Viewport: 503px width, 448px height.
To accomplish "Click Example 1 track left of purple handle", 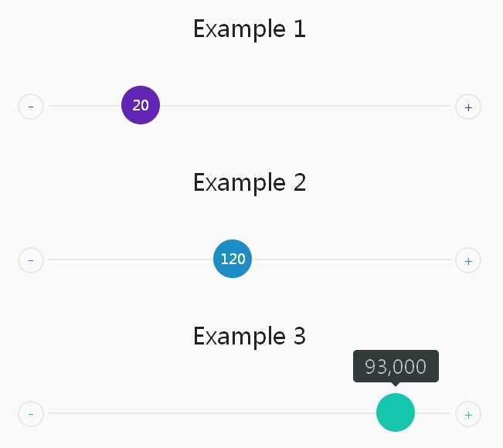I will pyautogui.click(x=85, y=106).
